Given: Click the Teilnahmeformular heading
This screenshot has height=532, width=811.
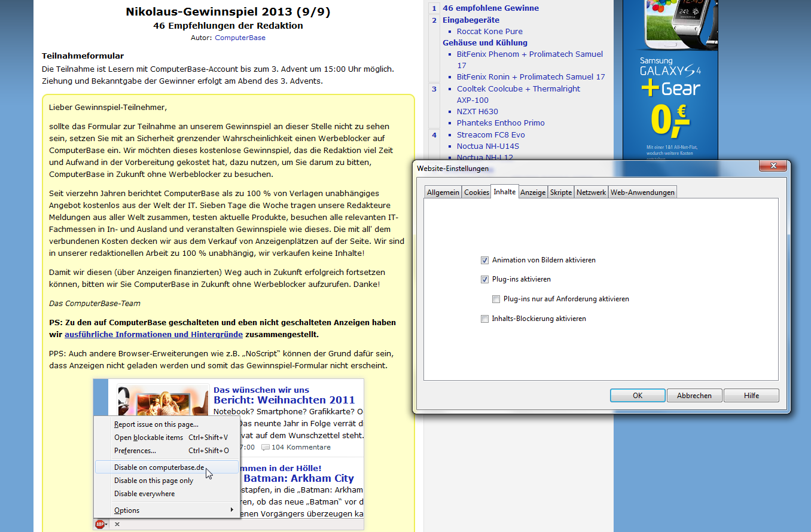Looking at the screenshot, I should pyautogui.click(x=83, y=56).
